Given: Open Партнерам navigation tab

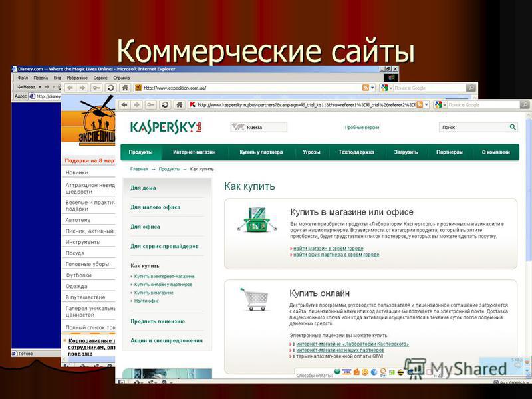Looking at the screenshot, I should 450,152.
